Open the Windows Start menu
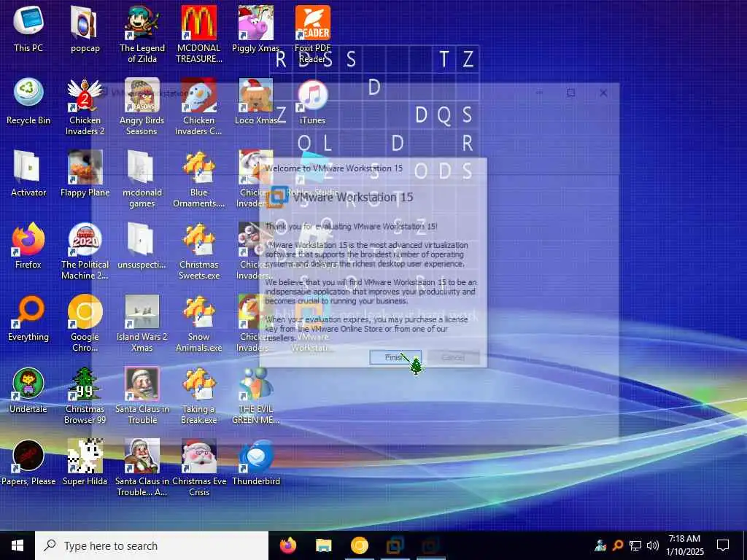 click(x=18, y=545)
